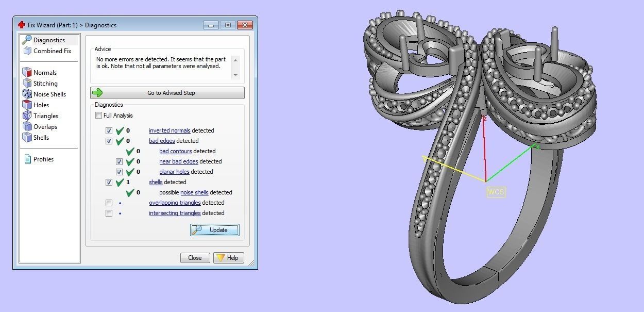Click the inverted normals link
The image size is (644, 312).
tap(170, 130)
